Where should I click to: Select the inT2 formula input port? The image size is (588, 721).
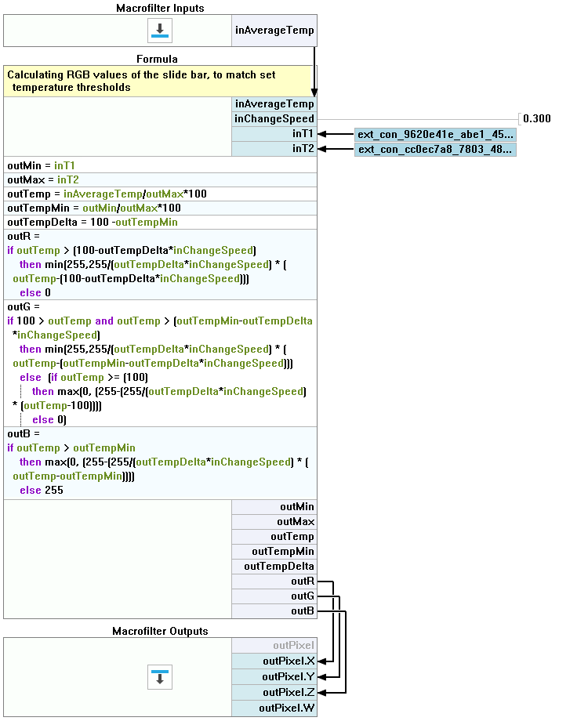point(274,149)
